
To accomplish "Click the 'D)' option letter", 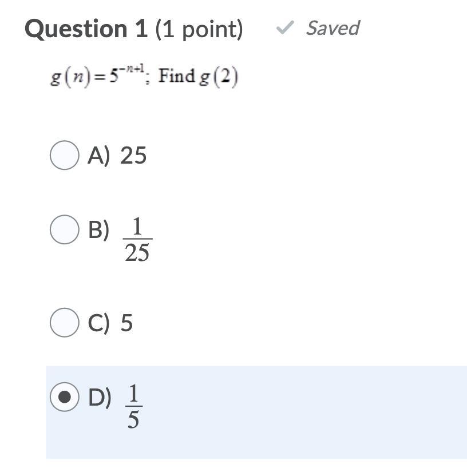I will (x=100, y=397).
